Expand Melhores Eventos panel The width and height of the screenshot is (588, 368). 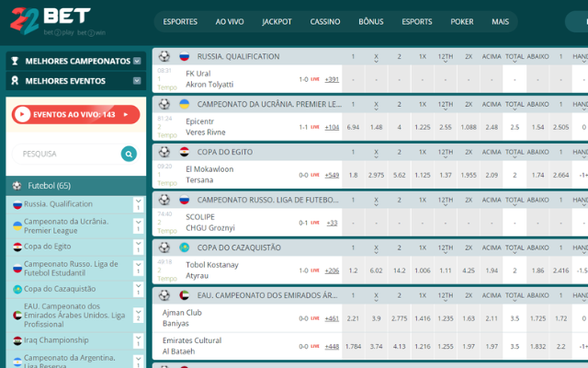click(x=137, y=81)
